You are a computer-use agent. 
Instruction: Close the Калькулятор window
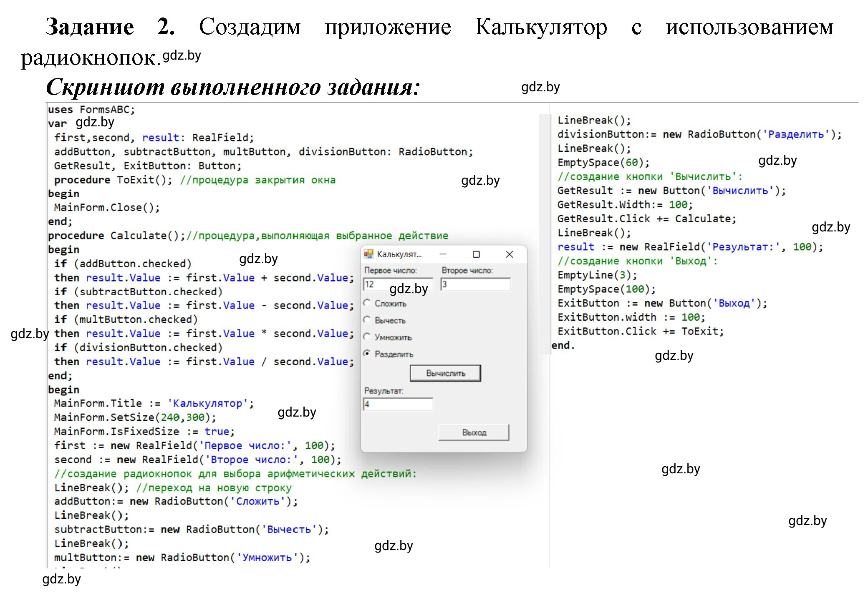coord(510,254)
